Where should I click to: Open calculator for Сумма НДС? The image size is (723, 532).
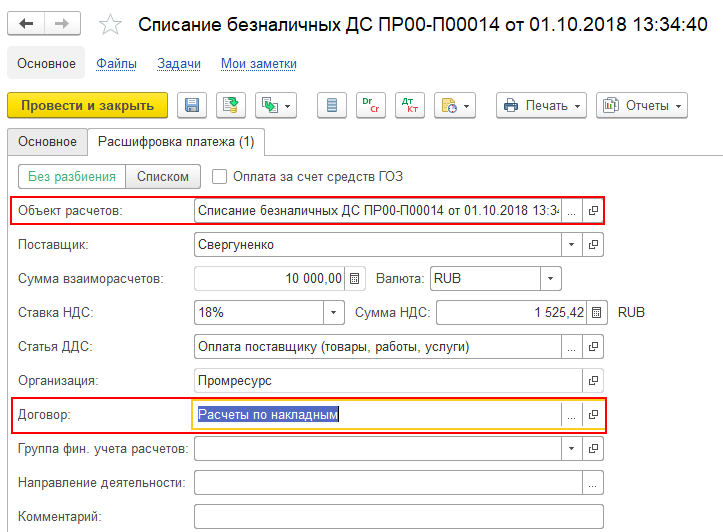[597, 313]
